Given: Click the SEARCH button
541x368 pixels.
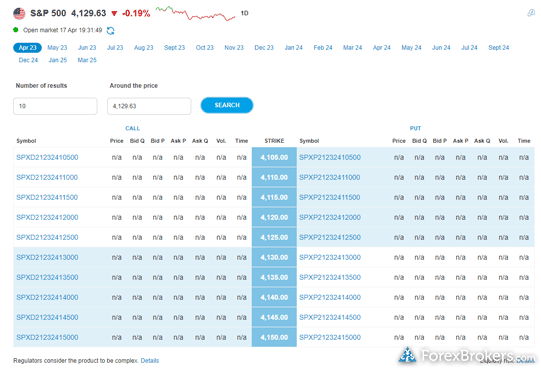Looking at the screenshot, I should [x=227, y=105].
